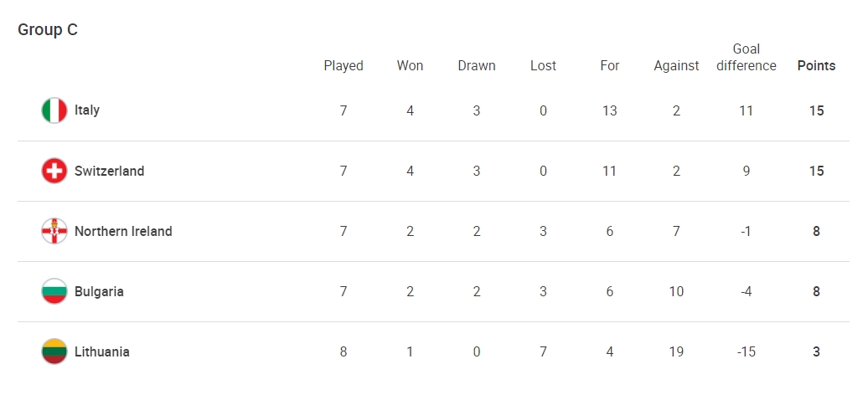Click the Played column header
The width and height of the screenshot is (868, 400).
(x=344, y=66)
